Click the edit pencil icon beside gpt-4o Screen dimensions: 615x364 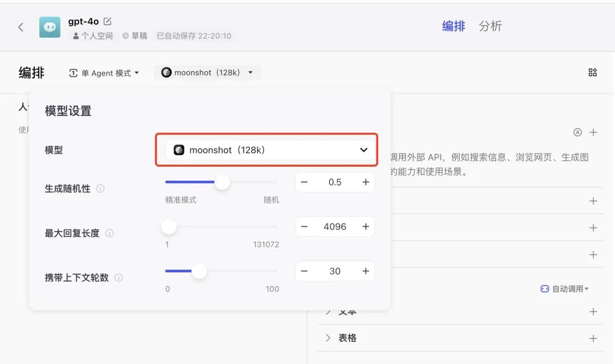(x=107, y=22)
